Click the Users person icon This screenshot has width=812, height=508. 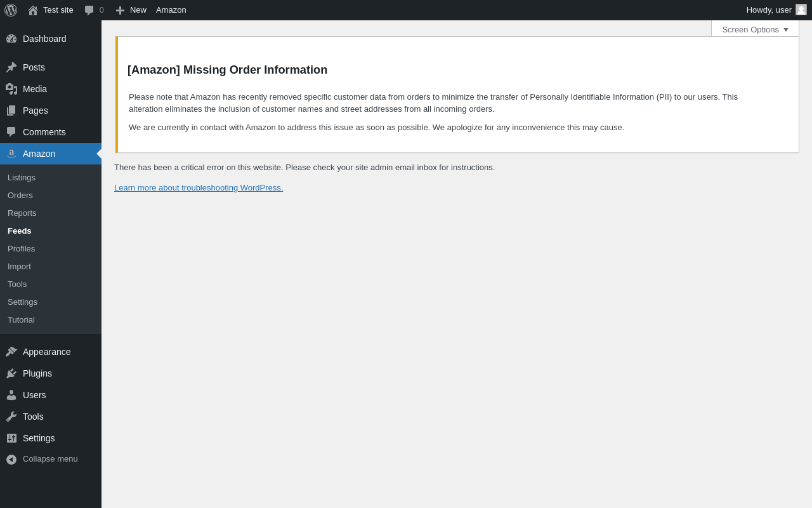click(11, 395)
